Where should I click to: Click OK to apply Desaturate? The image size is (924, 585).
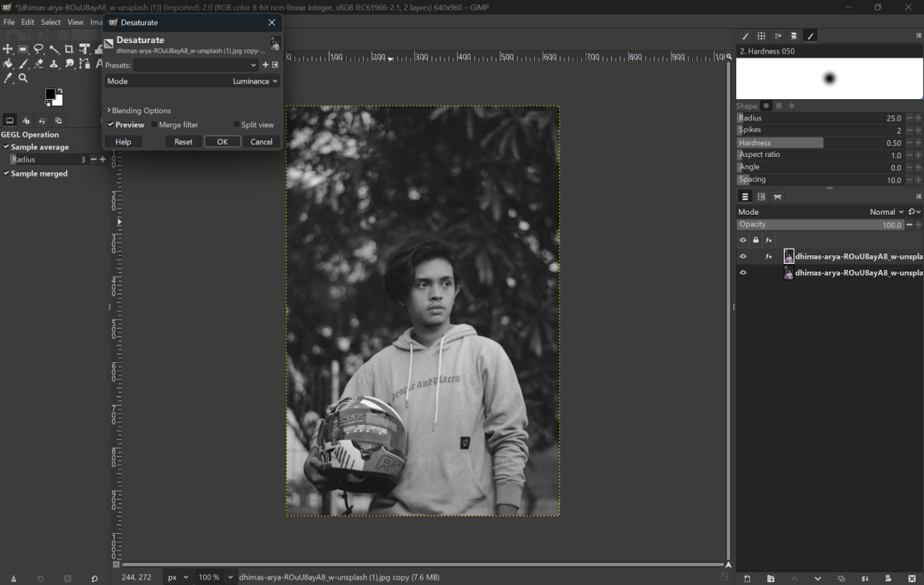[x=222, y=142]
